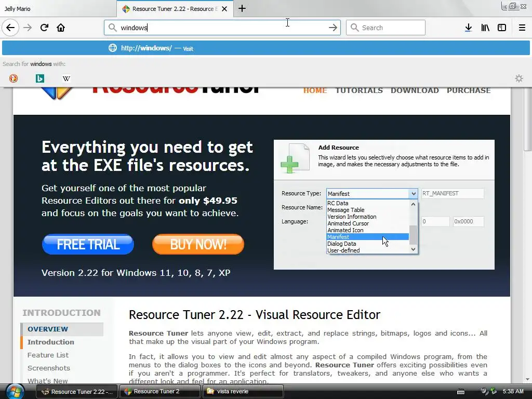This screenshot has width=532, height=399.
Task: Click the address bar containing windows
Action: (x=222, y=28)
